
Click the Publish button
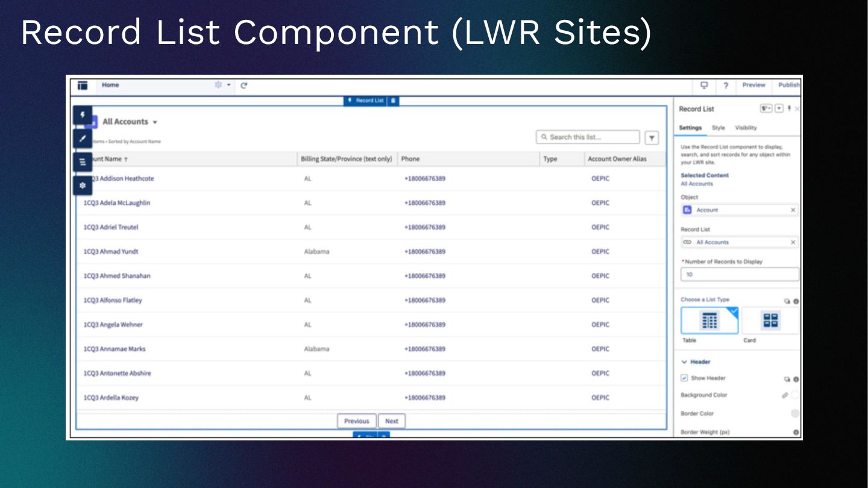point(788,85)
